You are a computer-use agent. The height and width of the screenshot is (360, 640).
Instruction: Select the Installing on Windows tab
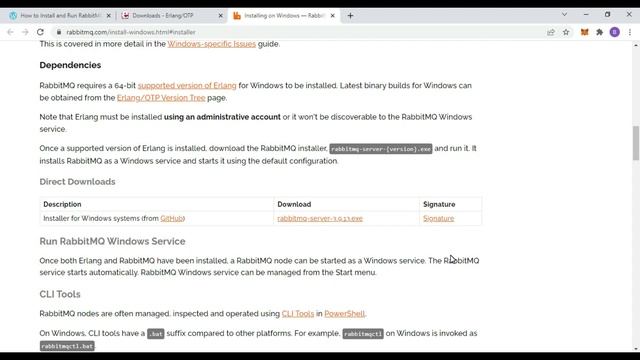tap(284, 16)
